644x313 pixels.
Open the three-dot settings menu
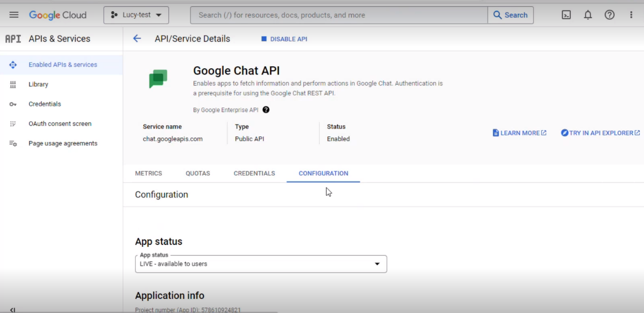(x=631, y=15)
